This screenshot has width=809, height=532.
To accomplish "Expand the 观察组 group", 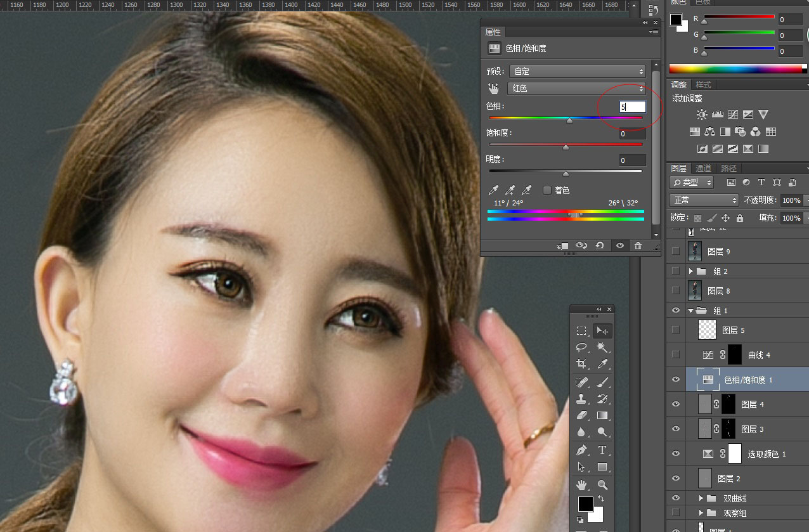I will coord(701,512).
